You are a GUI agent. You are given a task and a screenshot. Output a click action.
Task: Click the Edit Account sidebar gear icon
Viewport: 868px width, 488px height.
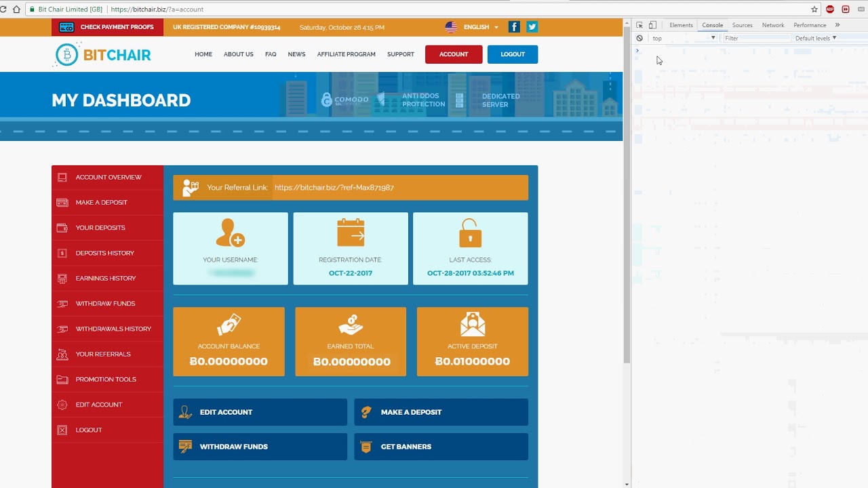click(62, 405)
